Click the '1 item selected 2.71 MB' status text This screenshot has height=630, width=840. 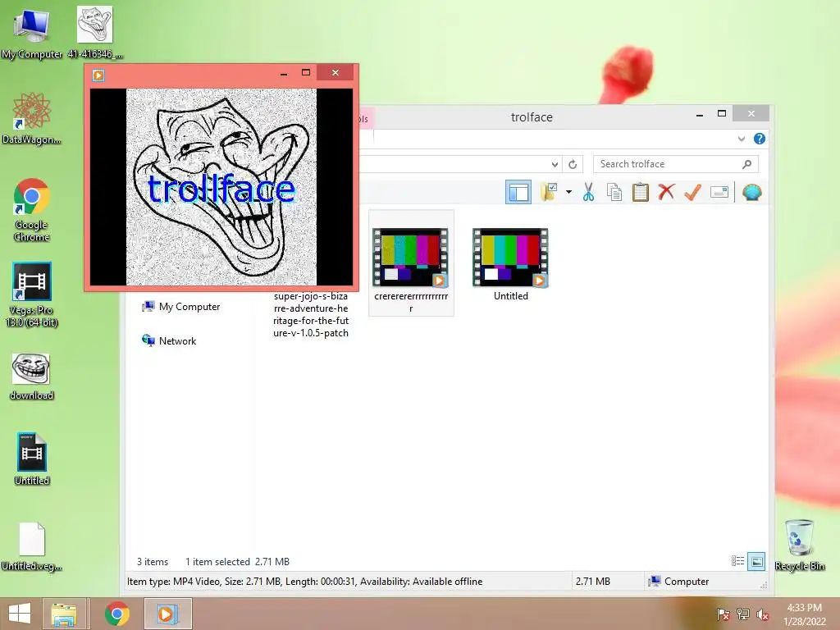tap(237, 561)
